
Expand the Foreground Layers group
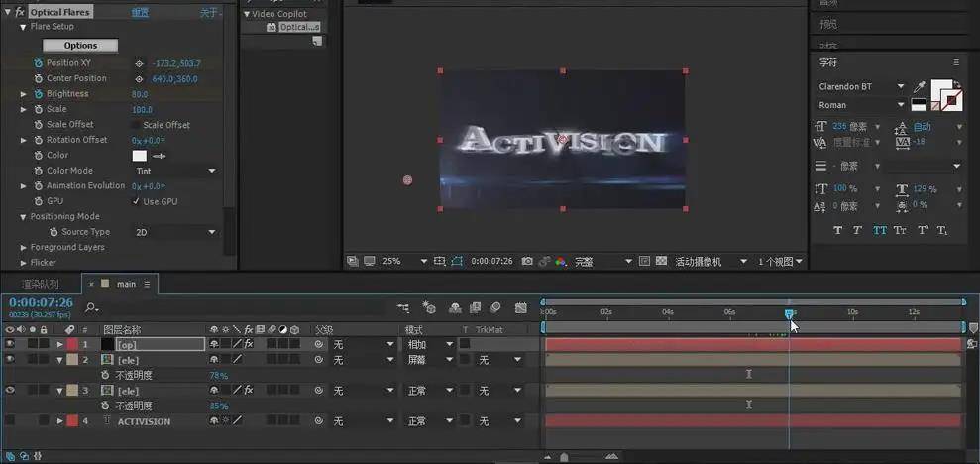(x=24, y=248)
